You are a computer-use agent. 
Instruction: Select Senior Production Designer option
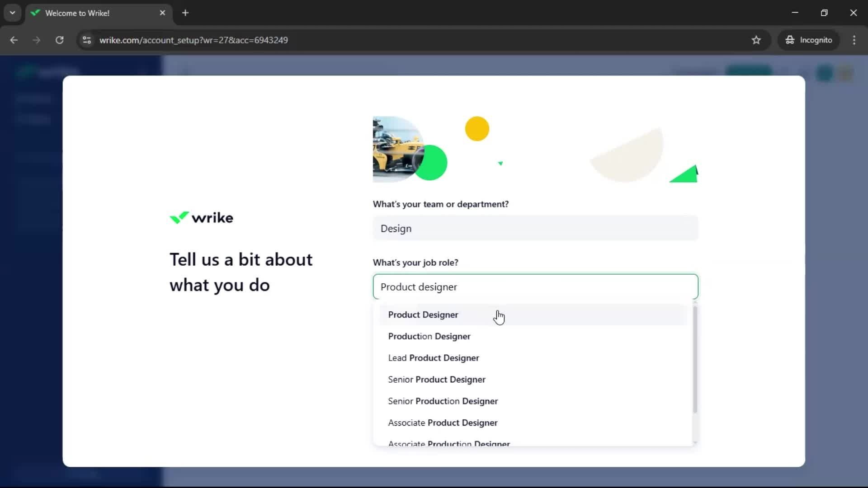click(x=533, y=401)
